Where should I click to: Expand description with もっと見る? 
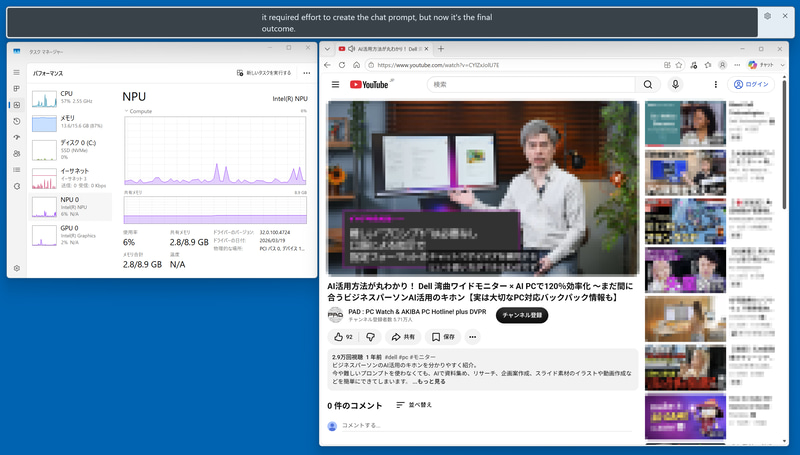(x=432, y=382)
